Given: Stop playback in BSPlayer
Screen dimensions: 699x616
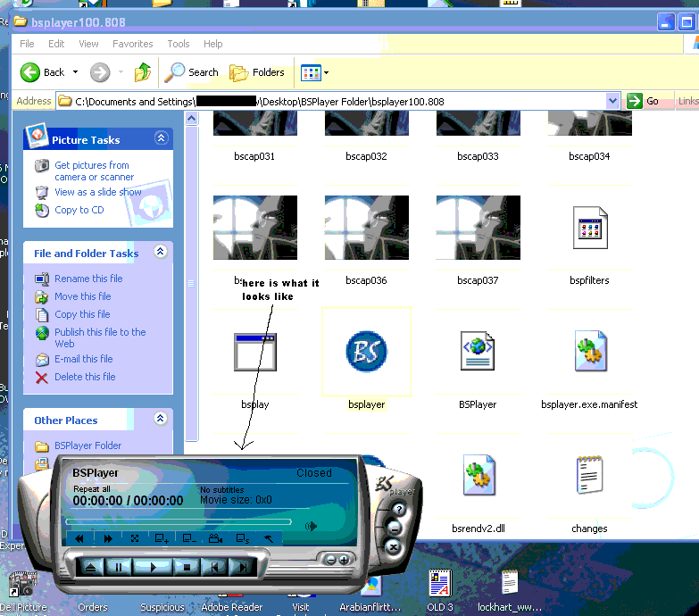Looking at the screenshot, I should tap(187, 568).
